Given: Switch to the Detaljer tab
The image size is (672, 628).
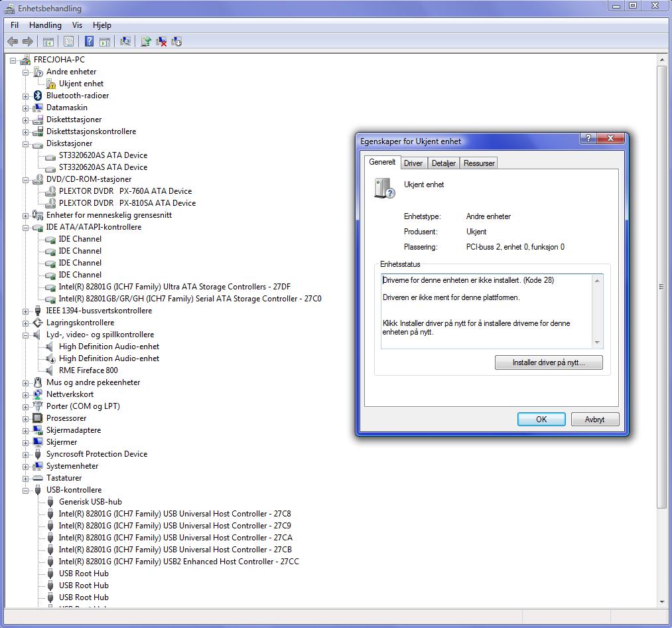Looking at the screenshot, I should [x=444, y=163].
